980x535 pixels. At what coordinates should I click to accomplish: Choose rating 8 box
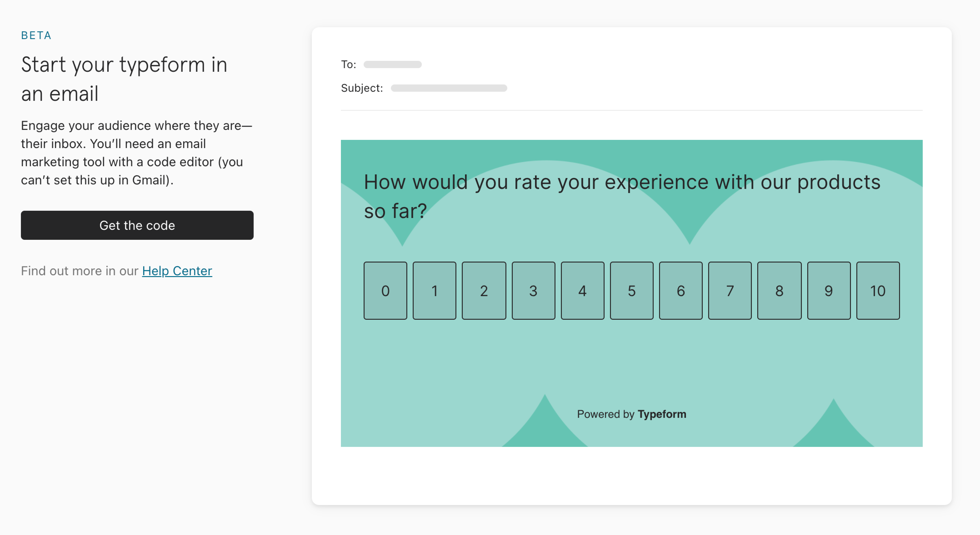tap(779, 290)
